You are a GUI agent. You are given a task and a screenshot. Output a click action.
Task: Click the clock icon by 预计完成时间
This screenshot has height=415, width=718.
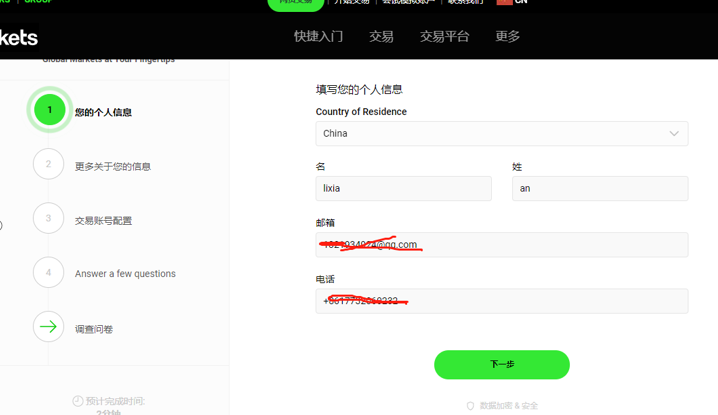click(78, 401)
